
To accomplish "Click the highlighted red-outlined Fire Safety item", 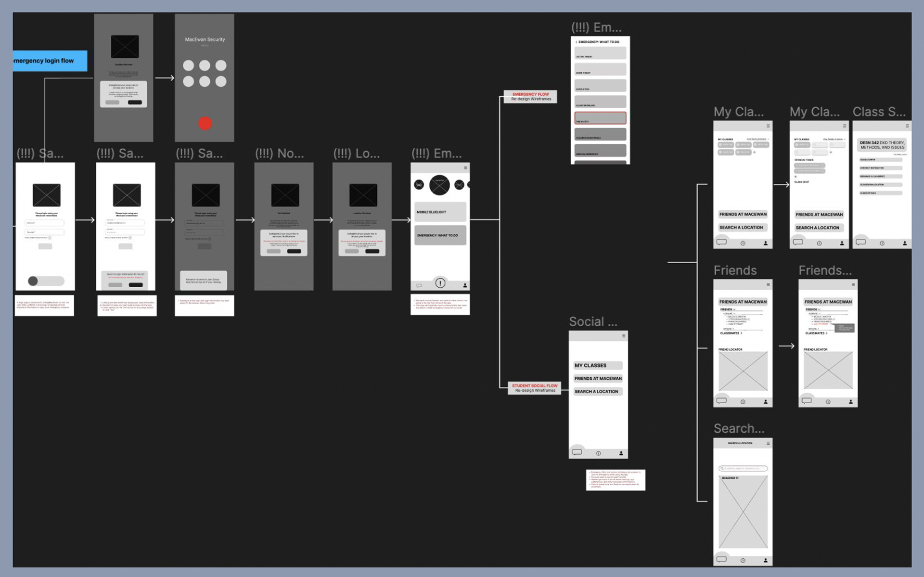I will click(x=600, y=118).
